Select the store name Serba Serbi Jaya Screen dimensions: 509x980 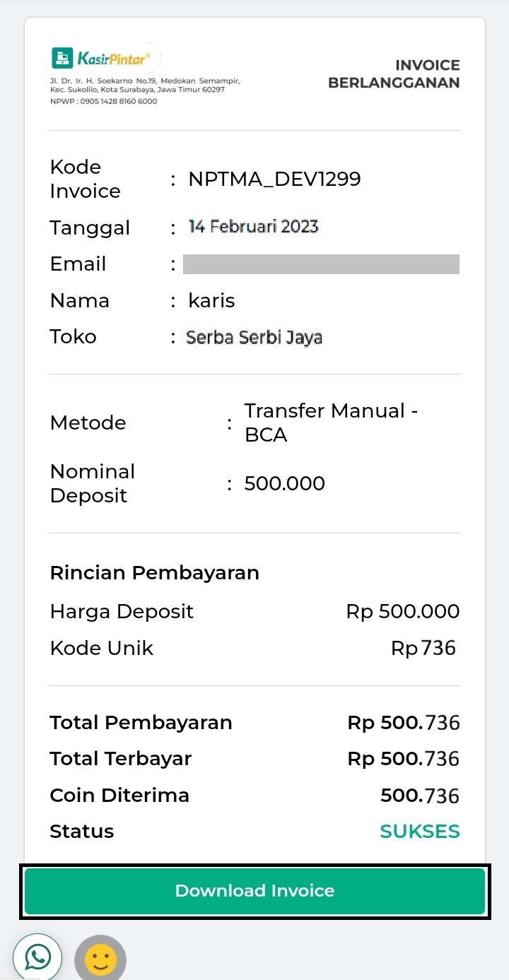click(254, 337)
